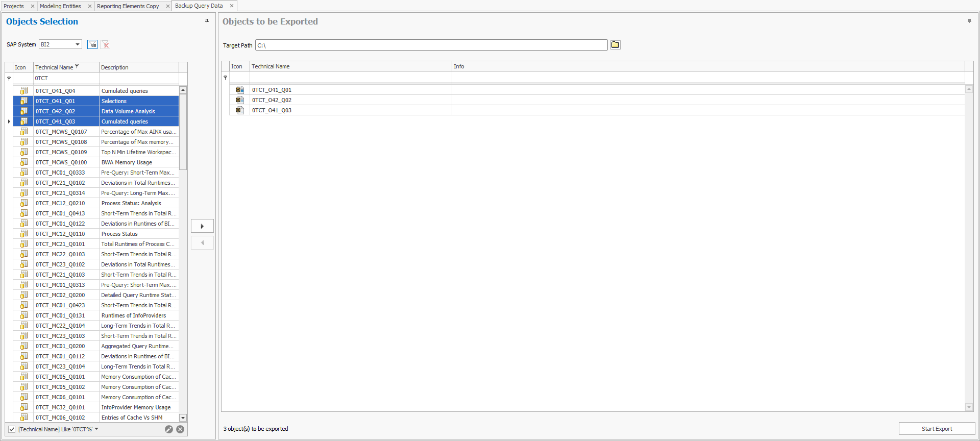Click the query icon of 0TCT_MC06_Q0102 row
This screenshot has height=441, width=980.
click(x=23, y=417)
